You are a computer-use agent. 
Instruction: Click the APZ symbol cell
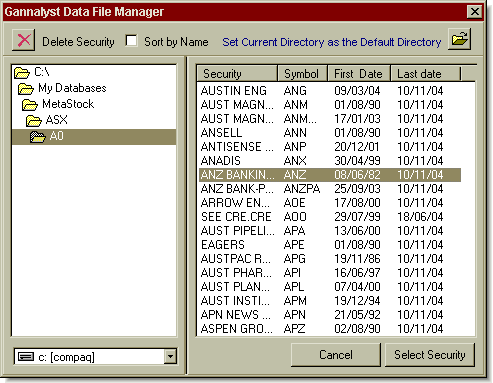pos(295,329)
